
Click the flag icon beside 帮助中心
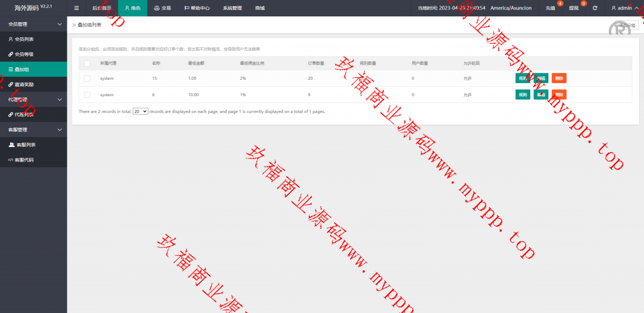[x=186, y=8]
